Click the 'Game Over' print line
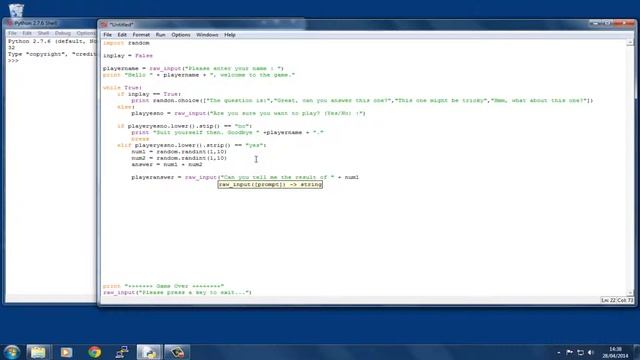The image size is (640, 360). tap(163, 286)
